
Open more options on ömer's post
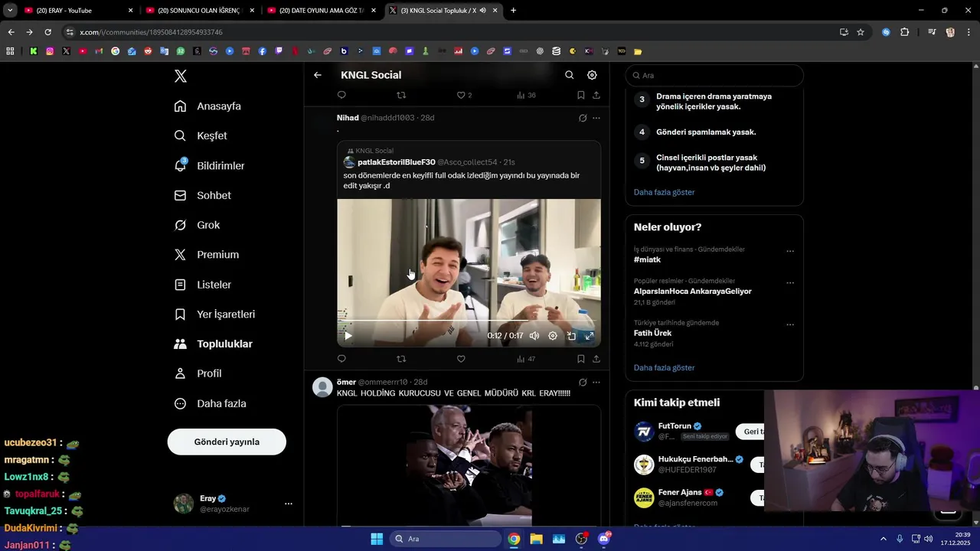point(596,383)
